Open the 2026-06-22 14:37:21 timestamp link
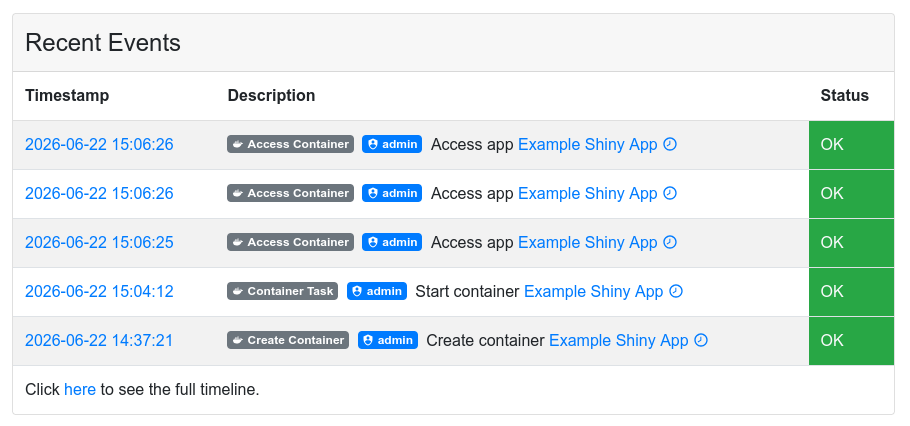Viewport: 910px width, 426px height. tap(99, 340)
